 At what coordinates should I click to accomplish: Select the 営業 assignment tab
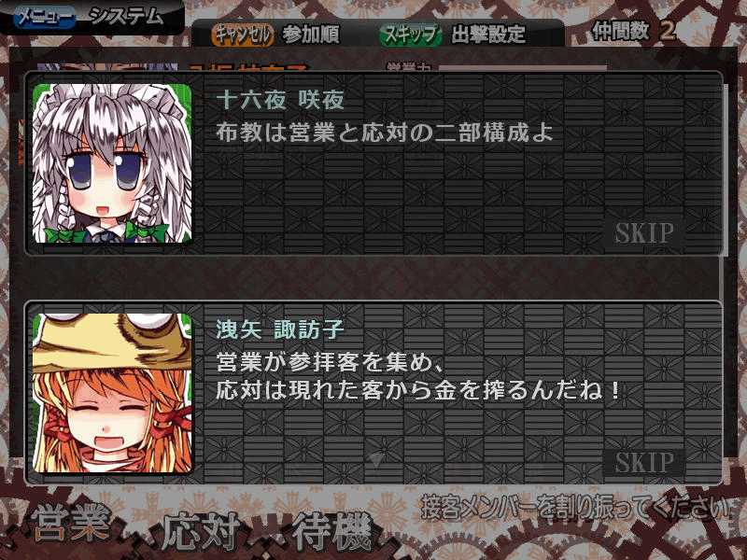point(72,522)
